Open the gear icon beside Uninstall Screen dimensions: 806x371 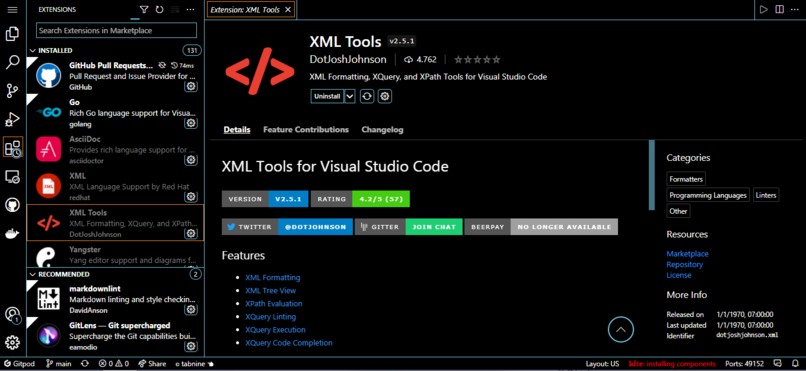[385, 96]
